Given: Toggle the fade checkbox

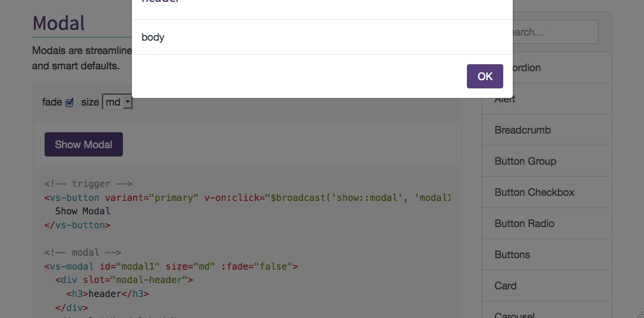Looking at the screenshot, I should (70, 102).
